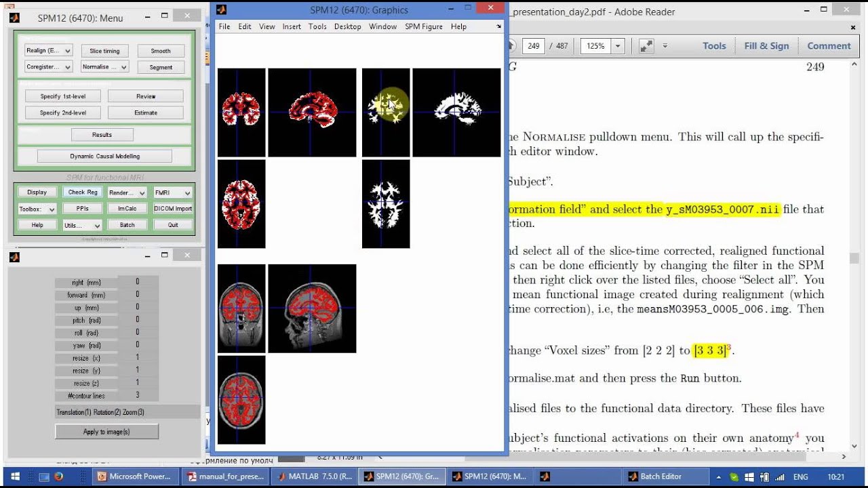Open the Review button
Viewport: 868px width, 488px height.
pos(146,96)
